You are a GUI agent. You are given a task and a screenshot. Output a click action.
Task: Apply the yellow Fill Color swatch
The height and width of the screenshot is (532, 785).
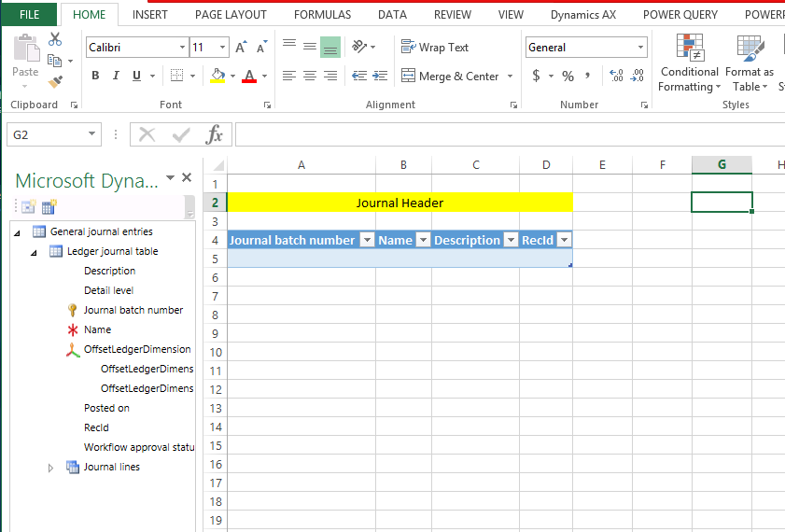click(217, 77)
